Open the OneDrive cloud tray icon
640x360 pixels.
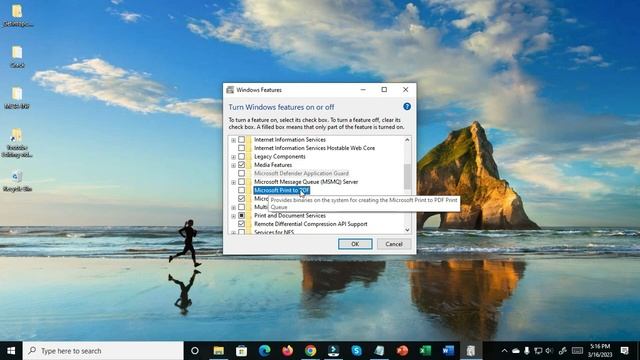click(x=516, y=351)
